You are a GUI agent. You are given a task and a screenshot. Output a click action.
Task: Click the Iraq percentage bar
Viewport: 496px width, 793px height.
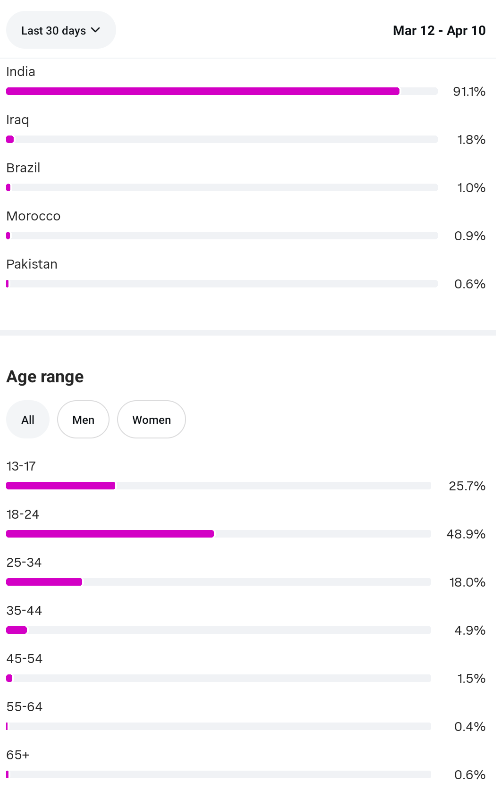222,139
